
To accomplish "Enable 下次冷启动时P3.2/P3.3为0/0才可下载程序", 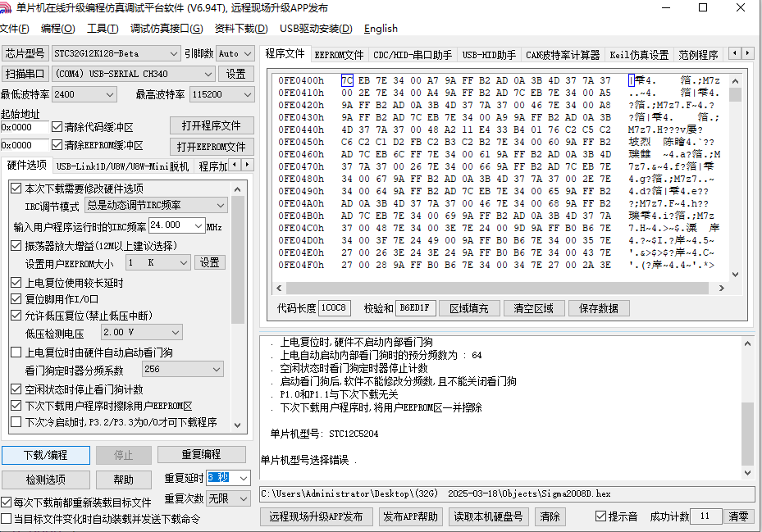I will click(16, 421).
